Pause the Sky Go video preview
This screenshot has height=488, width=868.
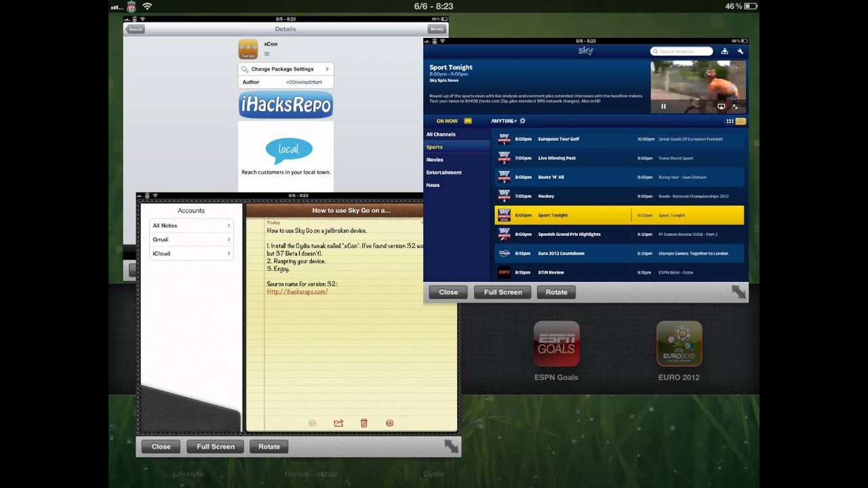tap(663, 106)
